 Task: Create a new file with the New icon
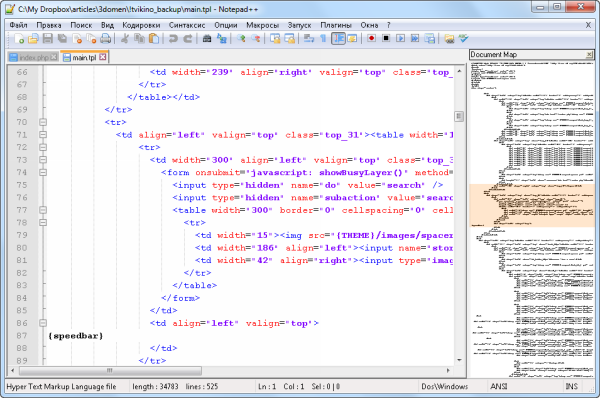click(19, 38)
